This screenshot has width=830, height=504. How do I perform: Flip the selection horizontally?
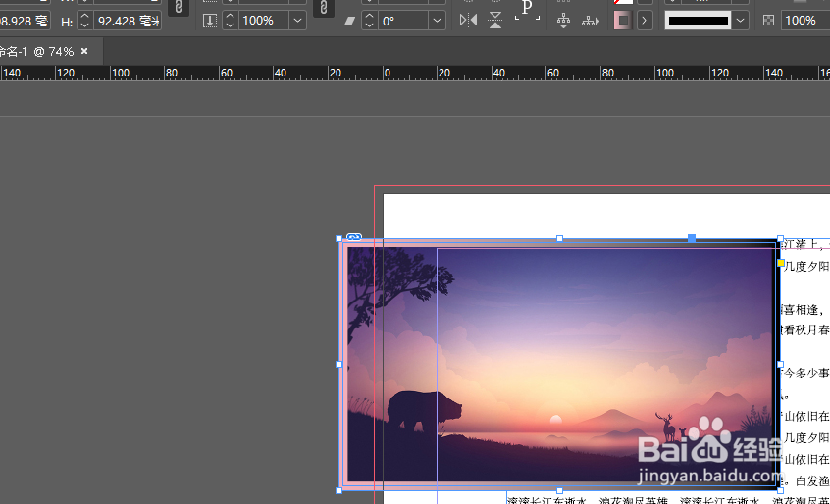coord(468,21)
